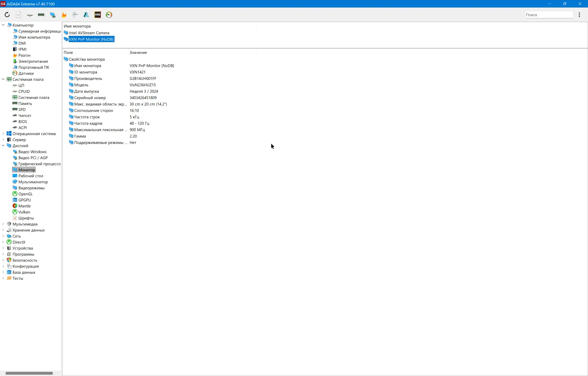Open the three-dot main menu
Image resolution: width=588 pixels, height=376 pixels.
click(579, 15)
